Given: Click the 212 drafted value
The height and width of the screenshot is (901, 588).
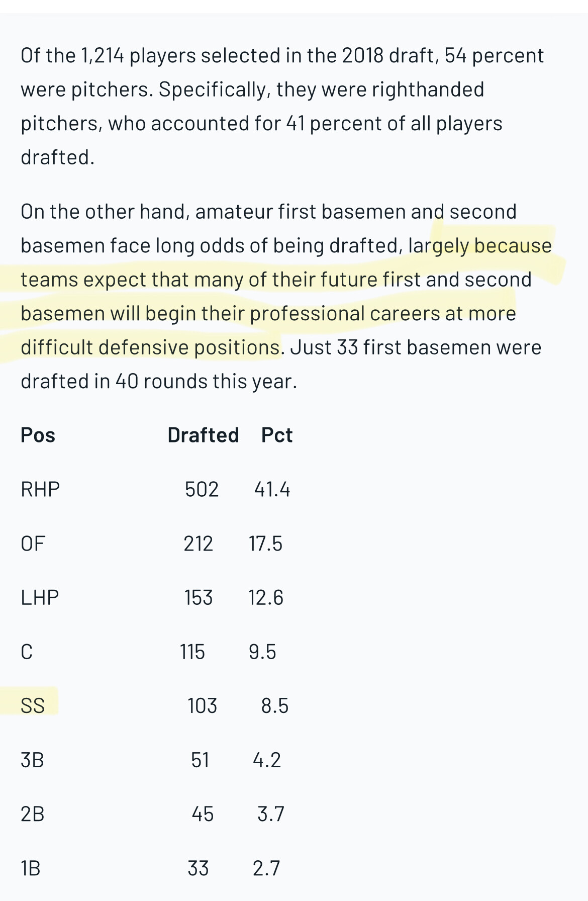Looking at the screenshot, I should tap(198, 544).
